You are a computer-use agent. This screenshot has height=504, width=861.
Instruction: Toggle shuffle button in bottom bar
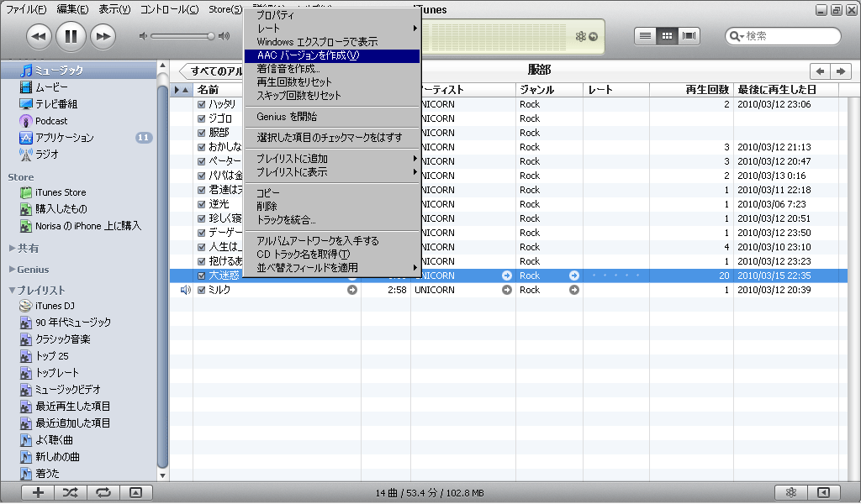click(x=71, y=493)
